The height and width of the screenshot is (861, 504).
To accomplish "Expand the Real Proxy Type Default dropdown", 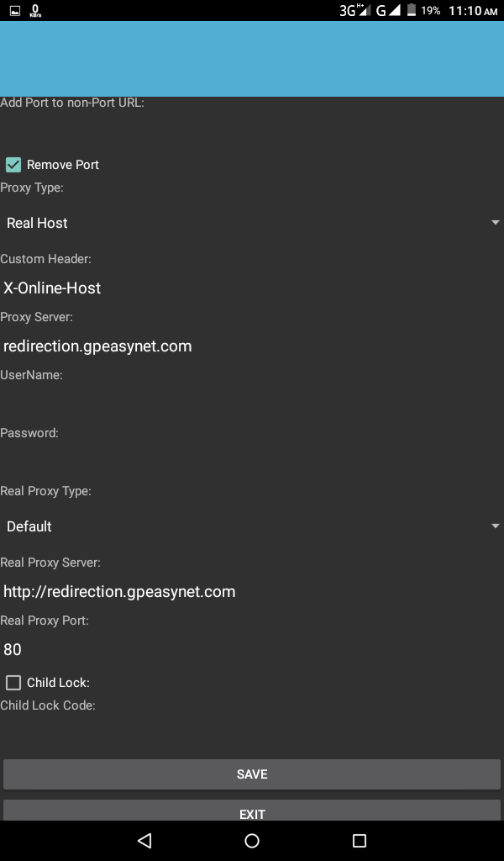I will pos(252,526).
